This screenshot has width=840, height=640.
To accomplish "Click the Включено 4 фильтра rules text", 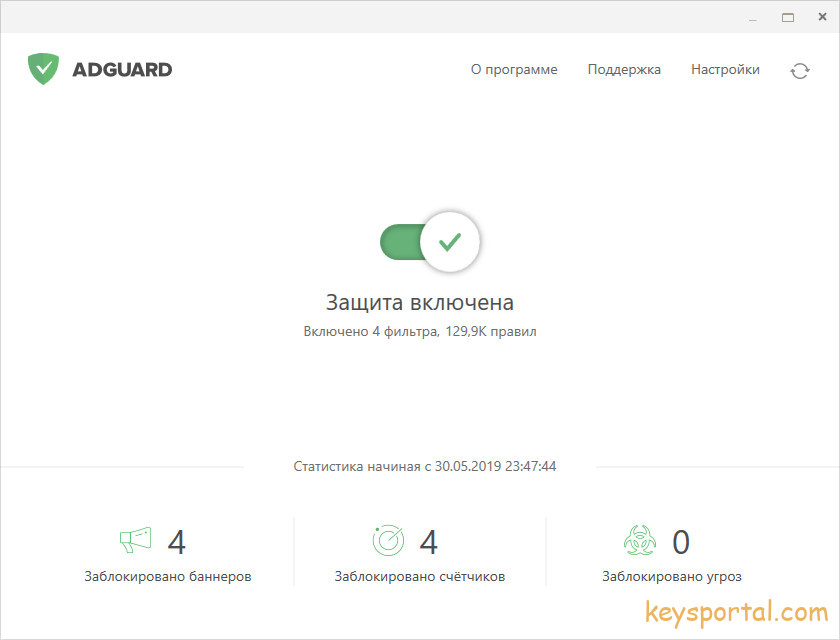I will pos(420,331).
